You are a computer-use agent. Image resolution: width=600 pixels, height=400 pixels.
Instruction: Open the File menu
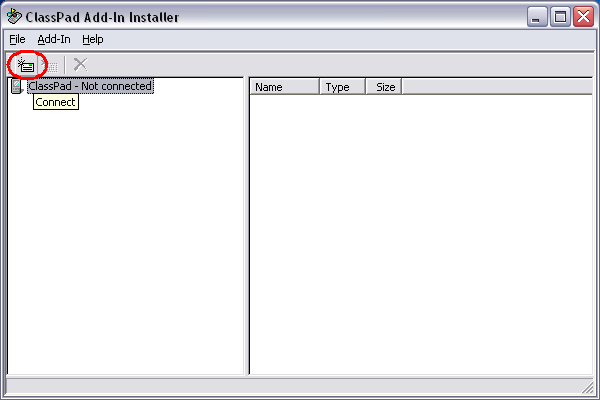17,39
